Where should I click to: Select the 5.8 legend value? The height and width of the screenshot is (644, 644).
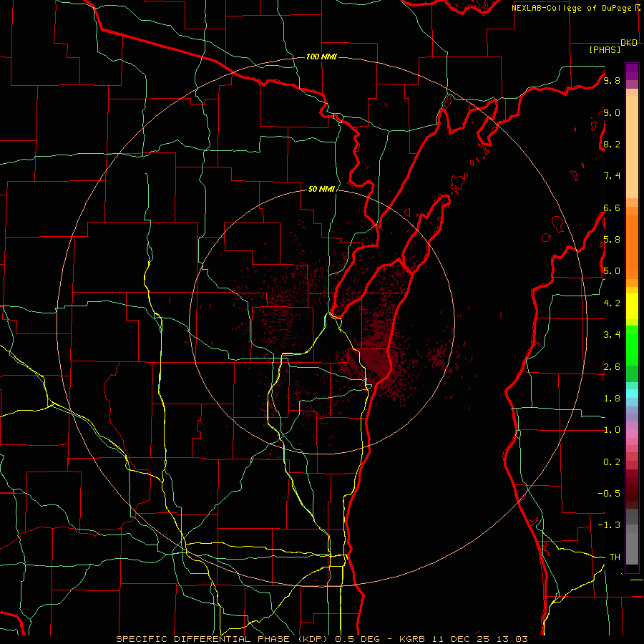[612, 240]
